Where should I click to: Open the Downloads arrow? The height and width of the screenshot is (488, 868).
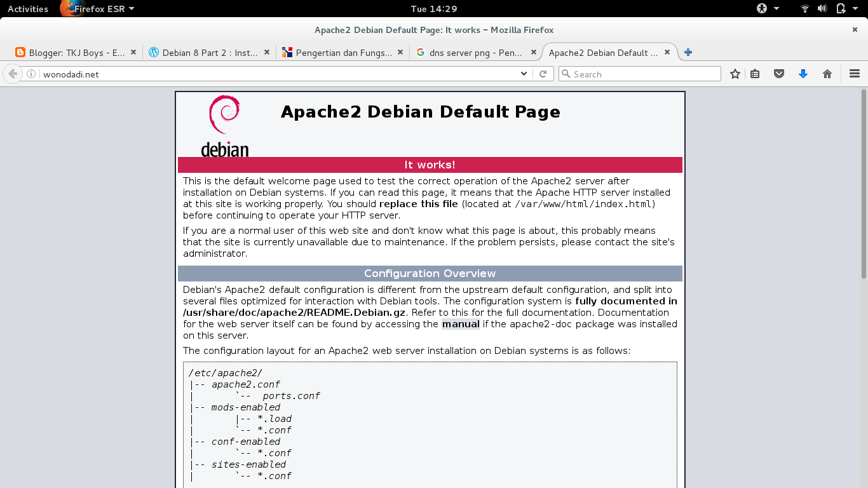pyautogui.click(x=803, y=74)
